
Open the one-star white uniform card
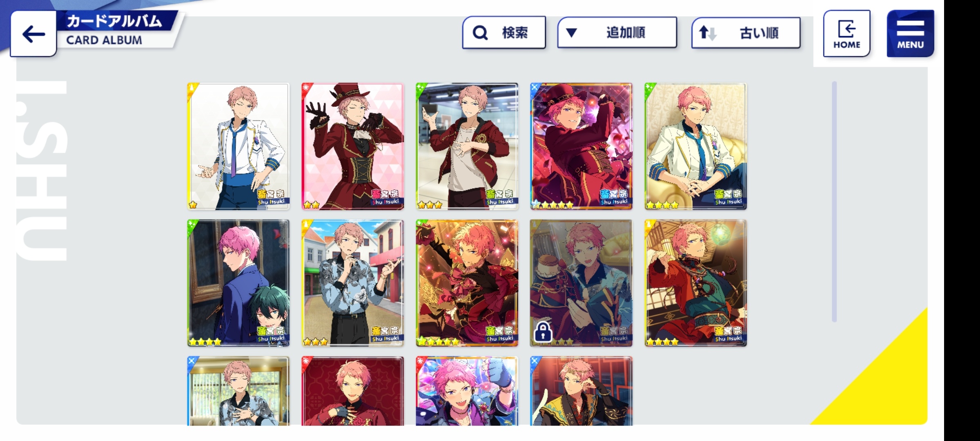pos(238,146)
